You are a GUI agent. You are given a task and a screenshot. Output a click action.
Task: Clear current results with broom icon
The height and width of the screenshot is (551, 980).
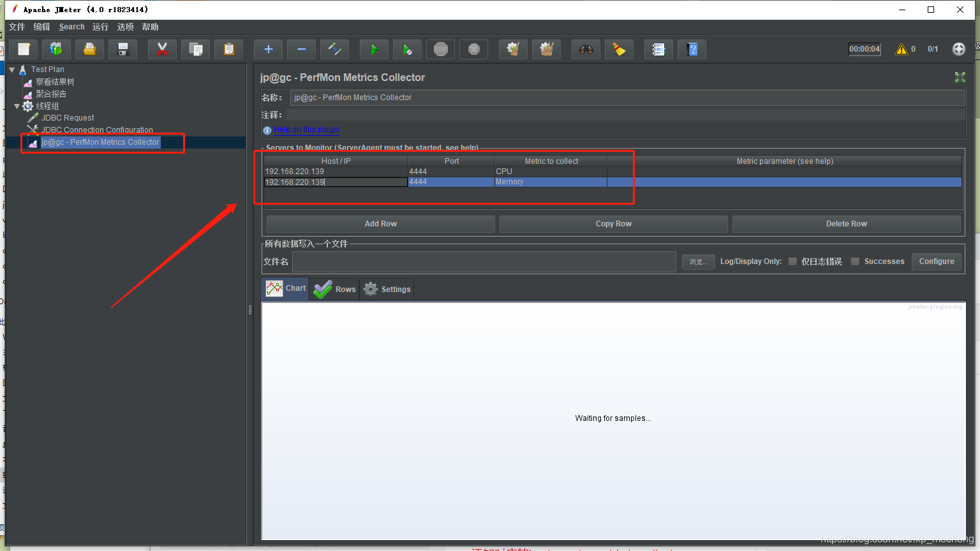click(513, 49)
